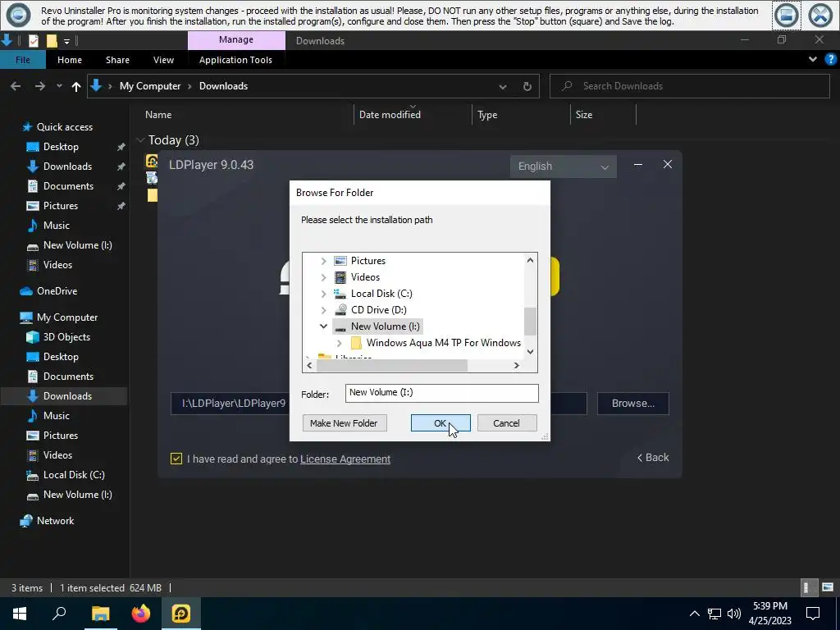Viewport: 840px width, 630px height.
Task: Open the Application Tools tab
Action: click(235, 60)
